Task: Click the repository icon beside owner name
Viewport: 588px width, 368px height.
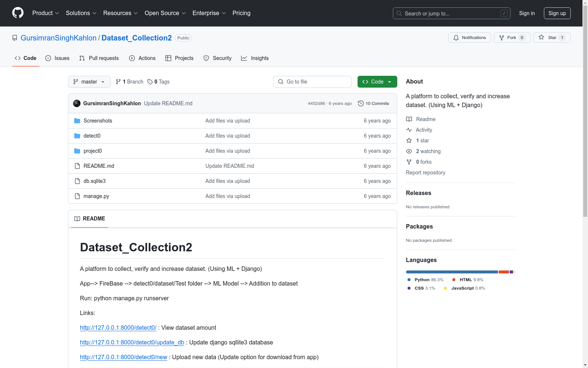Action: coord(15,38)
